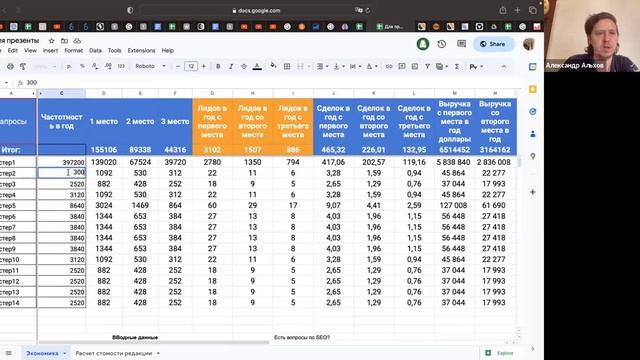Apply strikethrough formatting
Viewport: 640px width, 360px height.
point(244,66)
